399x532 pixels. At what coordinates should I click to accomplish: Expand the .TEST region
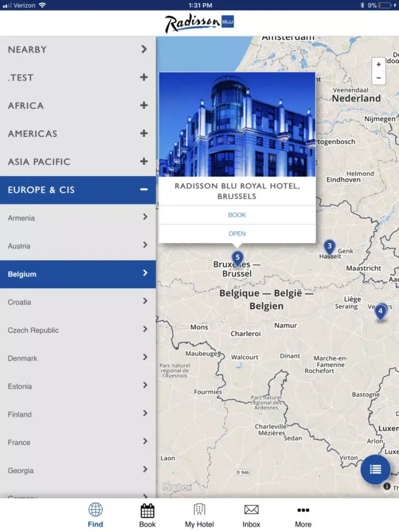(78, 78)
